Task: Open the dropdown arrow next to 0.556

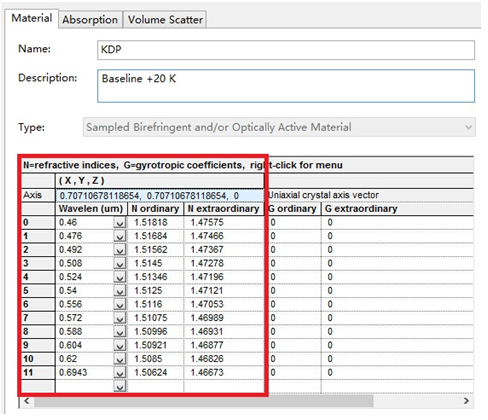Action: point(120,305)
